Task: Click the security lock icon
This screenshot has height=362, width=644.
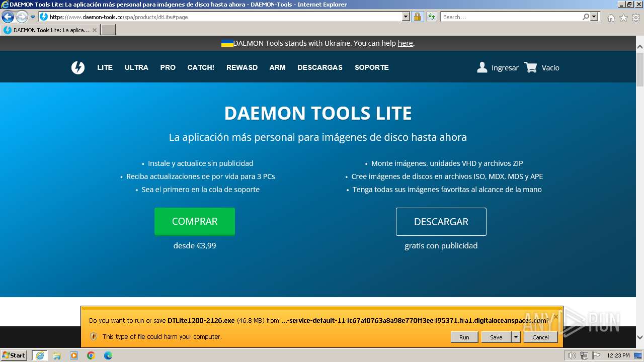Action: click(x=417, y=17)
